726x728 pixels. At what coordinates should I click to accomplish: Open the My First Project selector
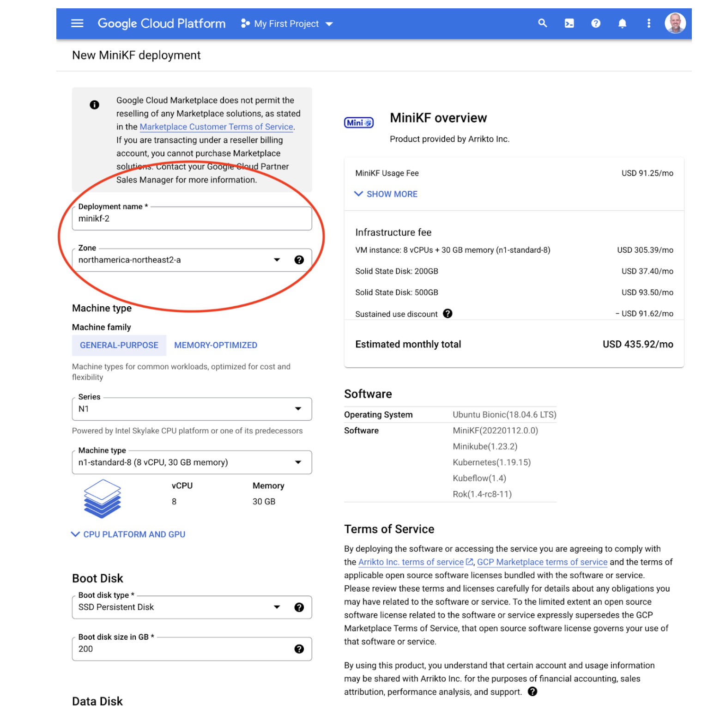[287, 24]
